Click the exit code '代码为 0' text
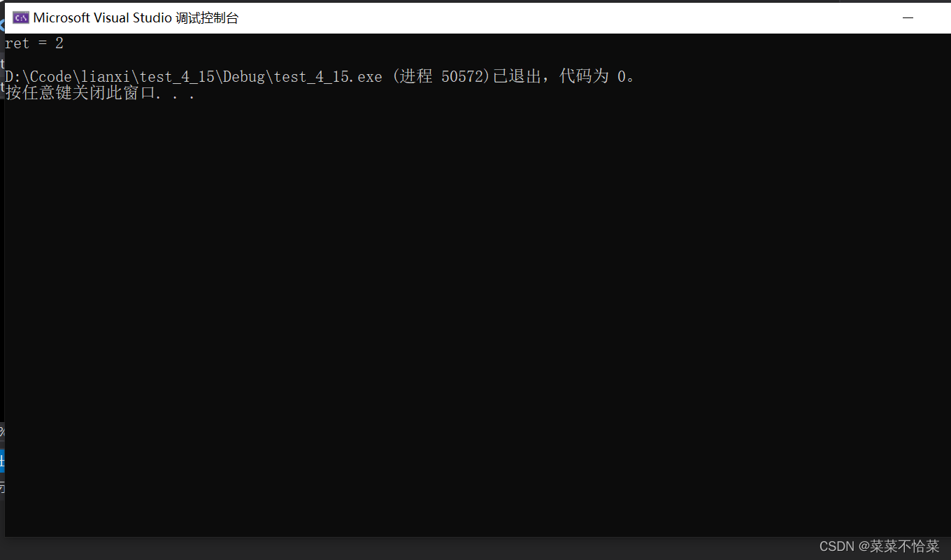Image resolution: width=951 pixels, height=560 pixels. (x=593, y=77)
